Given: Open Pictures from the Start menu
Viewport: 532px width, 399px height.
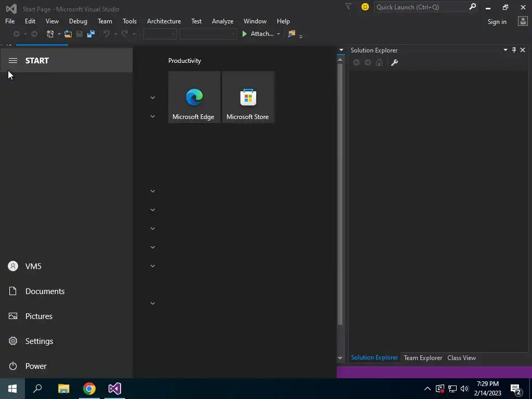Looking at the screenshot, I should coord(66,316).
